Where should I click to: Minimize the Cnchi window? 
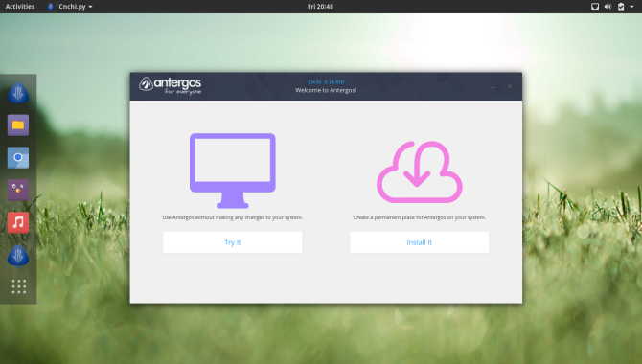coord(493,87)
